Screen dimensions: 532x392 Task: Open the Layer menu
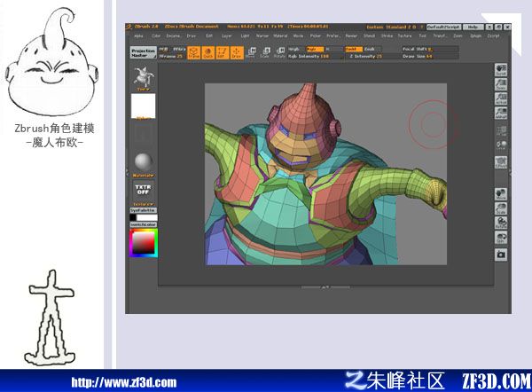point(227,35)
